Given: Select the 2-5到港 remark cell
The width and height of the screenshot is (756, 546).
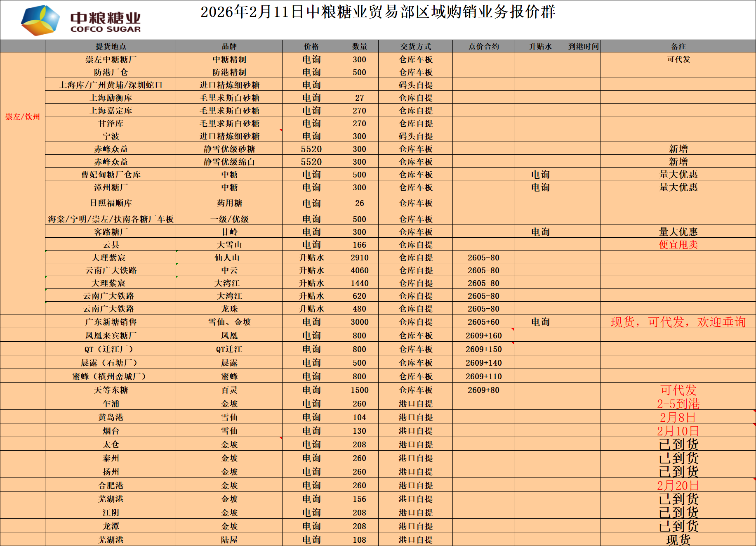Looking at the screenshot, I should tap(678, 404).
